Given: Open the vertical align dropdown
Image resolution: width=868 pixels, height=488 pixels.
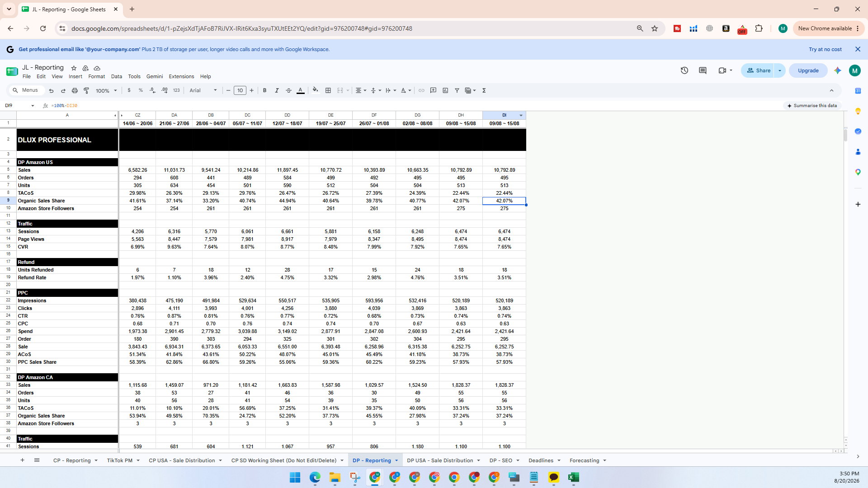Looking at the screenshot, I should tap(376, 90).
